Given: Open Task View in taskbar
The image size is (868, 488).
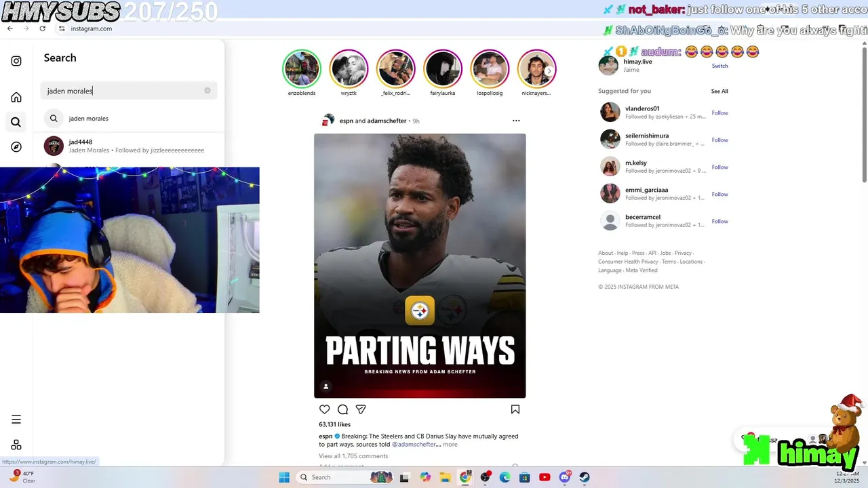Looking at the screenshot, I should pos(404,477).
